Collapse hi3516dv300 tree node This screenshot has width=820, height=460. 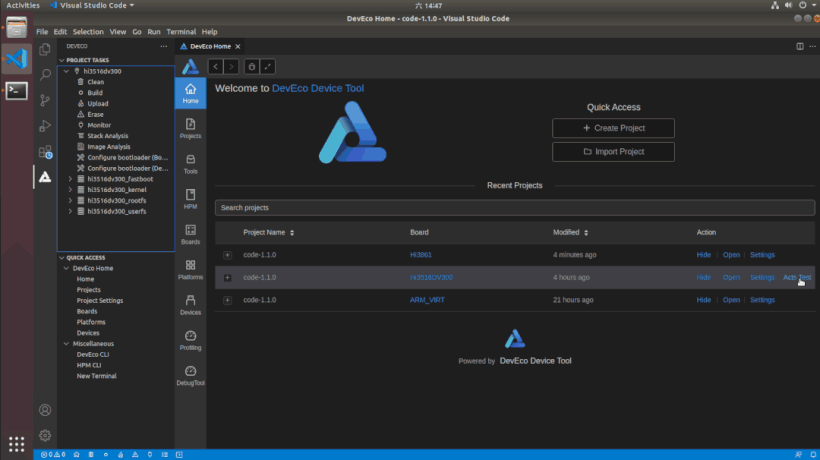click(66, 71)
